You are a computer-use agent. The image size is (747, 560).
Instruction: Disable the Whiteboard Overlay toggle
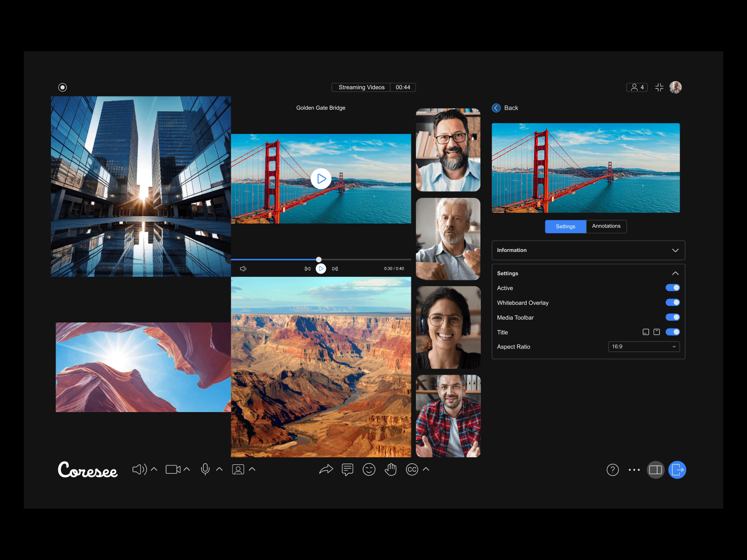click(x=673, y=302)
